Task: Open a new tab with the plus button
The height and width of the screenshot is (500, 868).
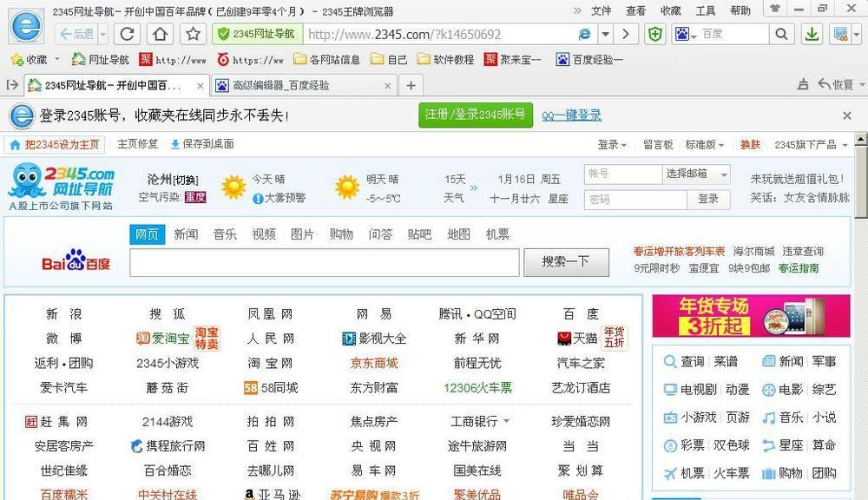Action: point(411,85)
